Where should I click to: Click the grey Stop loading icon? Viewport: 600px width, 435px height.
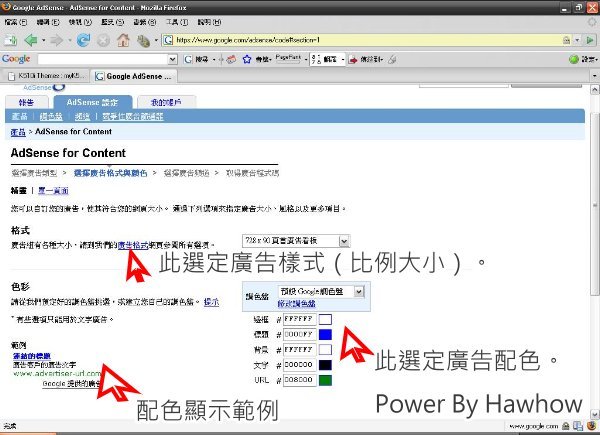click(x=103, y=40)
